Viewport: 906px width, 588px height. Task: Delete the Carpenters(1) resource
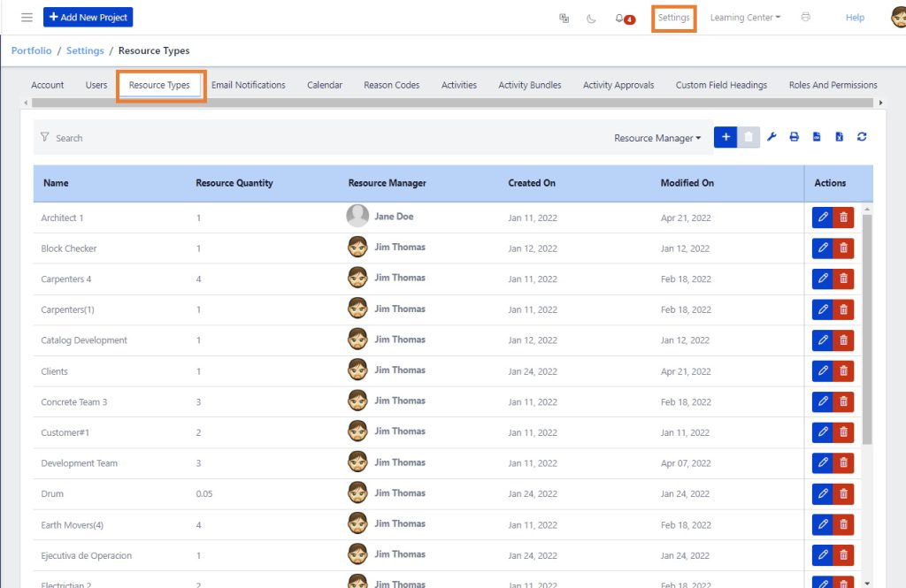[843, 309]
